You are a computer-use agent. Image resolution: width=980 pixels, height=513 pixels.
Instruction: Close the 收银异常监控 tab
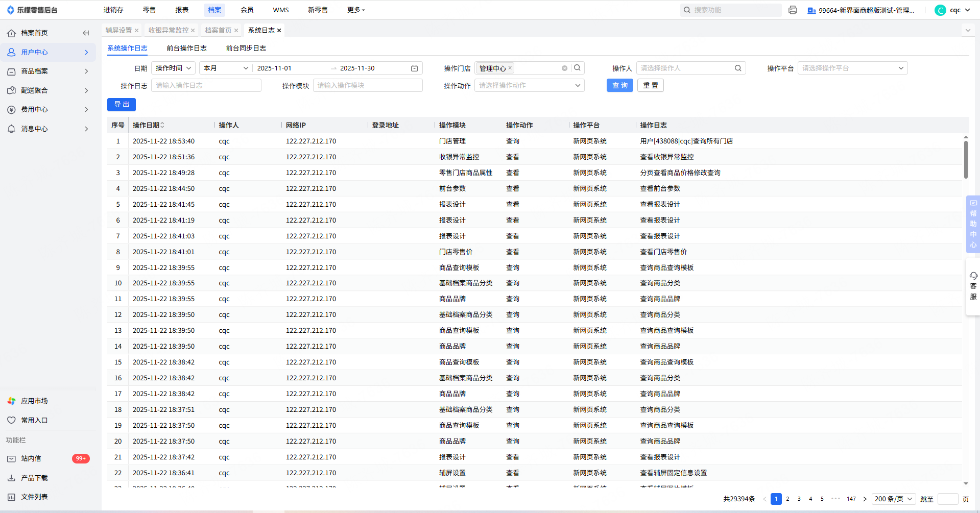point(193,31)
